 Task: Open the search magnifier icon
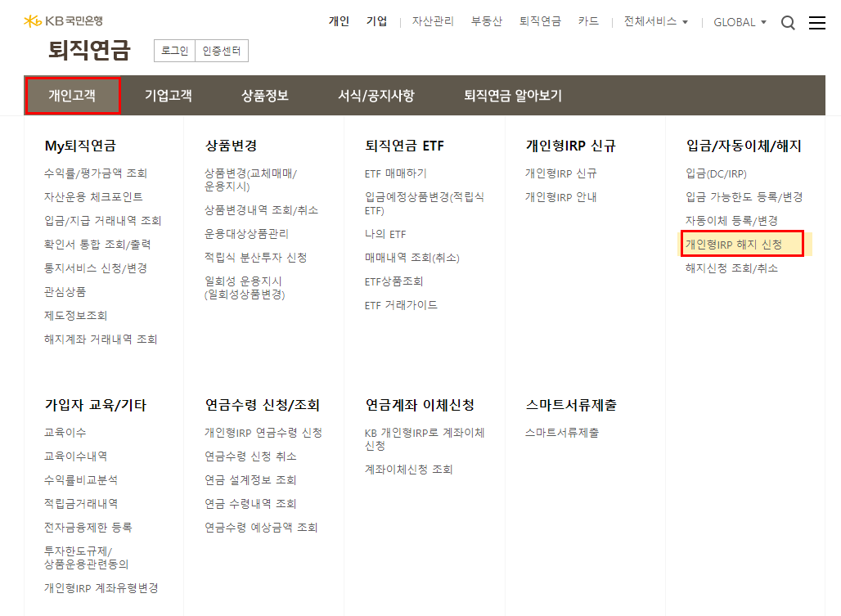[787, 23]
